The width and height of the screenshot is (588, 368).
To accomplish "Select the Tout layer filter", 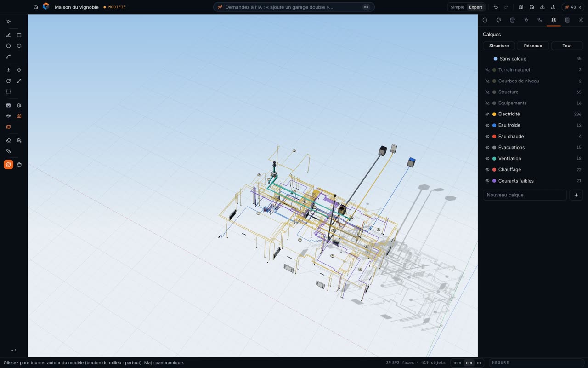I will pyautogui.click(x=567, y=46).
